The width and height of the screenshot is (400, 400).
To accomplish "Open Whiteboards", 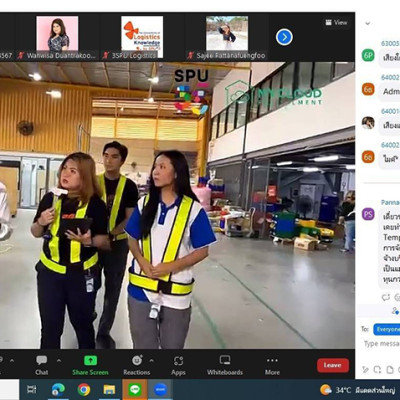I will pos(225,365).
